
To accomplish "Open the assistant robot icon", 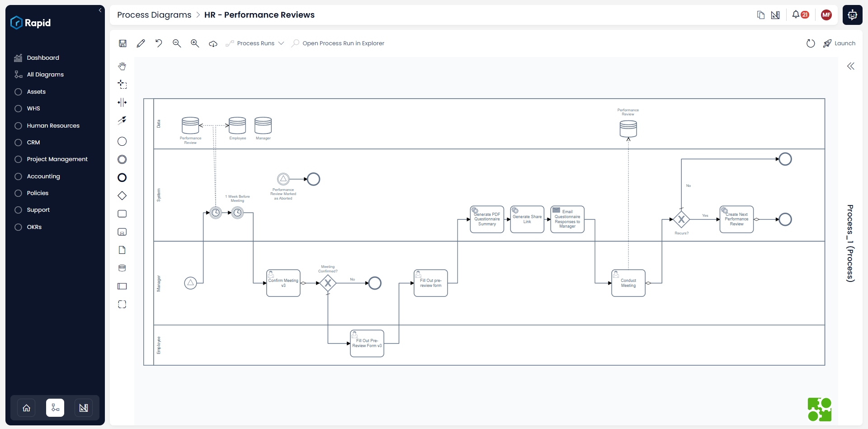I will [x=853, y=15].
